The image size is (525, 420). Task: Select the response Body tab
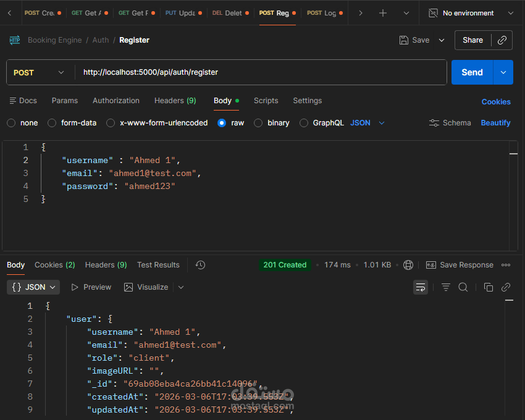tap(15, 265)
